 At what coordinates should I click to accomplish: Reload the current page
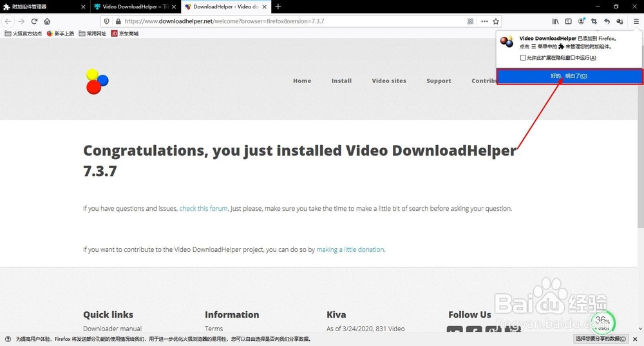tap(35, 21)
